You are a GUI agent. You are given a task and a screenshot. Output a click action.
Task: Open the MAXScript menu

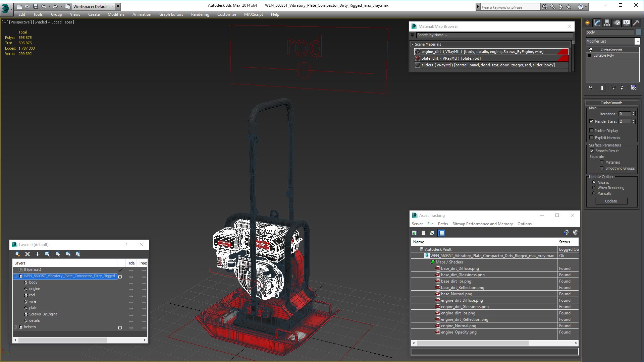click(x=253, y=14)
